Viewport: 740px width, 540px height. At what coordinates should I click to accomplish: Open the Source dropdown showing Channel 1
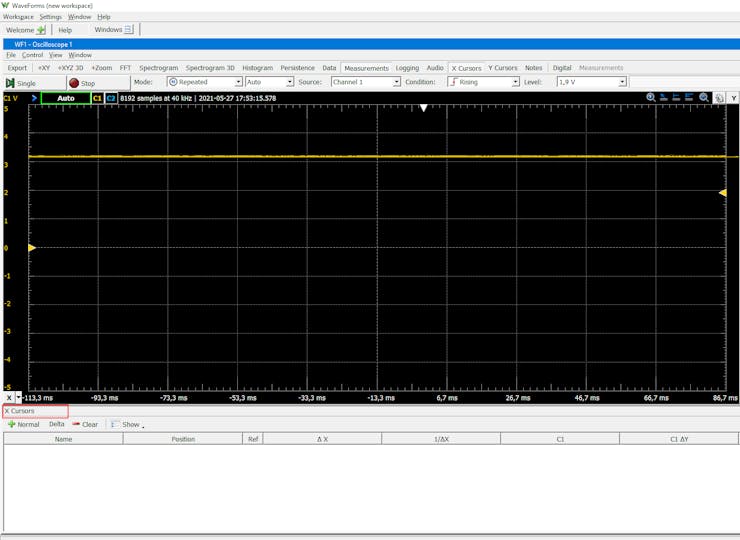click(x=365, y=82)
